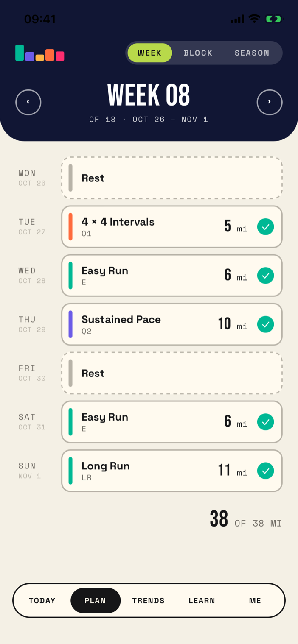
Task: Open the Trends tab
Action: click(x=148, y=600)
